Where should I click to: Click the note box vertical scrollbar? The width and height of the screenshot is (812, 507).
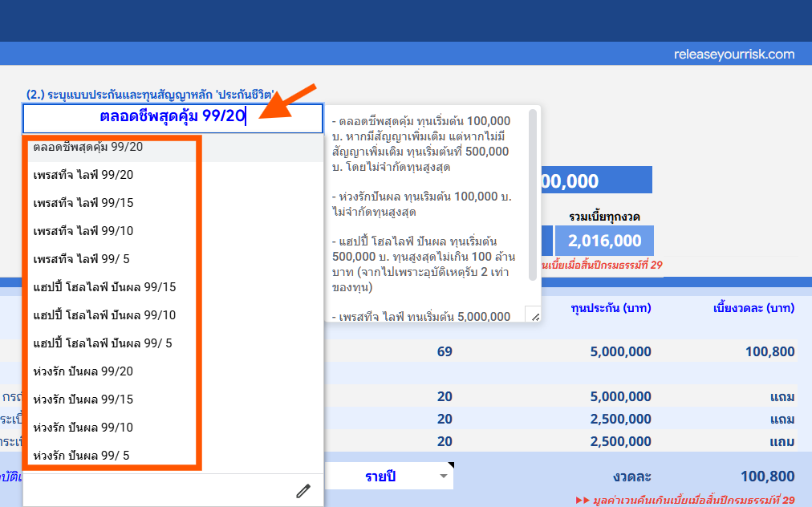tap(533, 196)
